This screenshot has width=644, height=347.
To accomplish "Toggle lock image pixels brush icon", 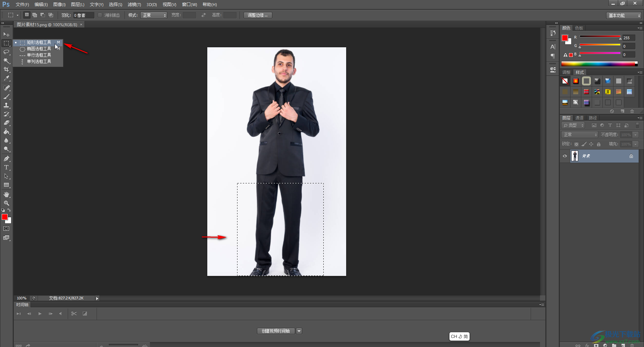I will (584, 144).
